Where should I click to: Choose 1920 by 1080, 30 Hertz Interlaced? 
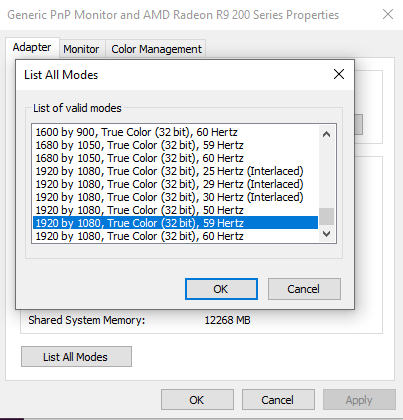tap(175, 197)
